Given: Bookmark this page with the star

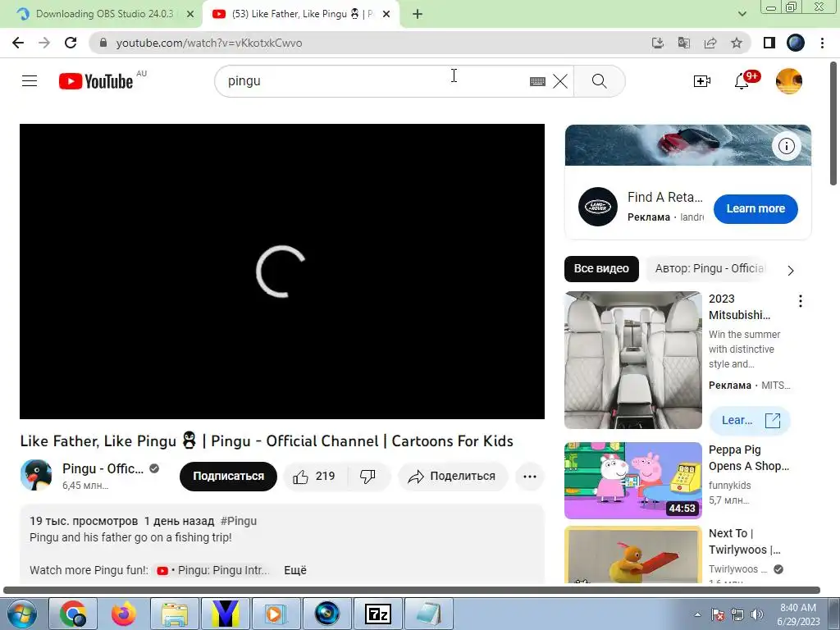Looking at the screenshot, I should 737,43.
